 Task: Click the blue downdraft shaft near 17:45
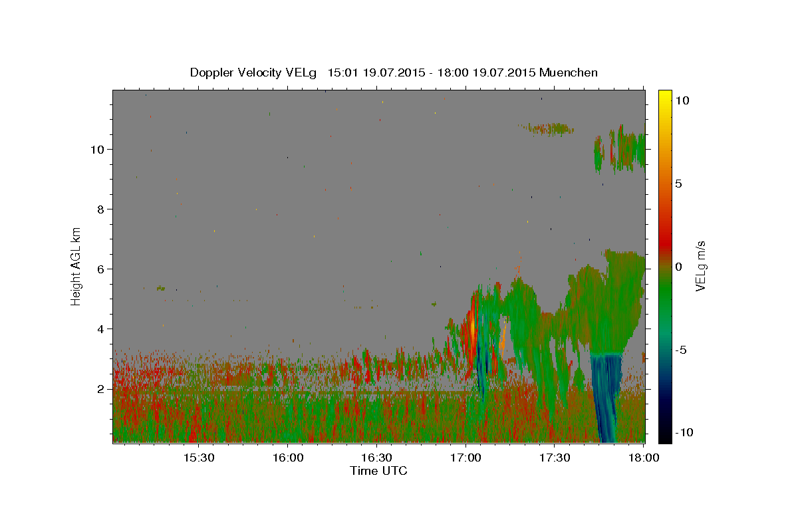tap(606, 399)
